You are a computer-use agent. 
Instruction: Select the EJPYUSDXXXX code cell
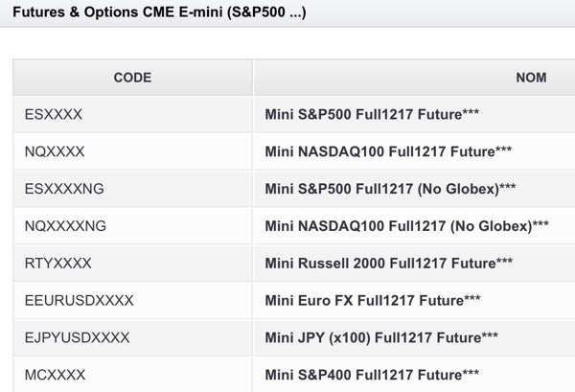(x=77, y=337)
